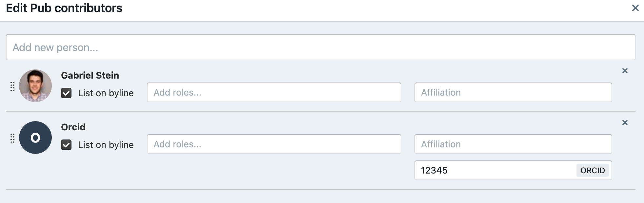Click Gabriel Stein's profile photo
Image resolution: width=644 pixels, height=203 pixels.
pos(35,86)
